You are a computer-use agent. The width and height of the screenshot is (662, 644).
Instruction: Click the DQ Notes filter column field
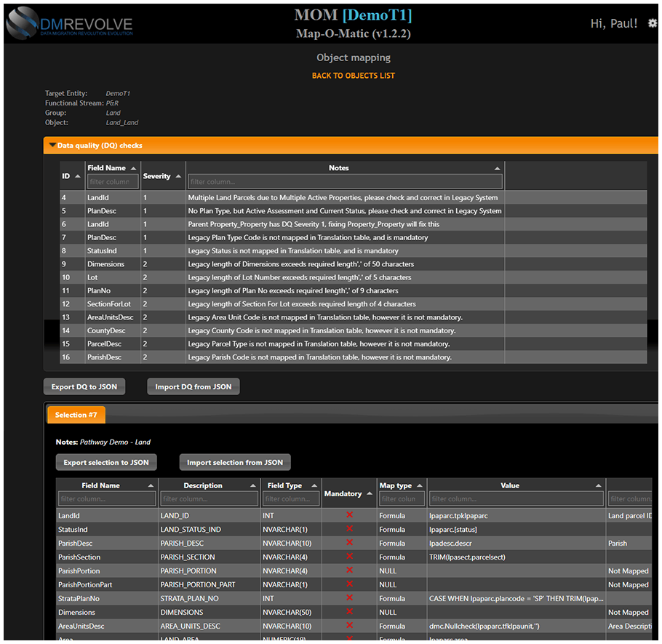coord(344,181)
